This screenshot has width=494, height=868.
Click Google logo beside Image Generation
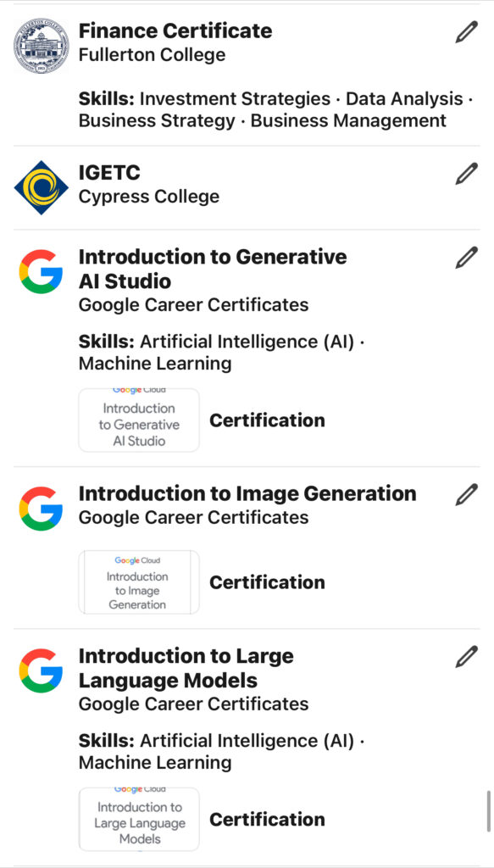pyautogui.click(x=41, y=509)
